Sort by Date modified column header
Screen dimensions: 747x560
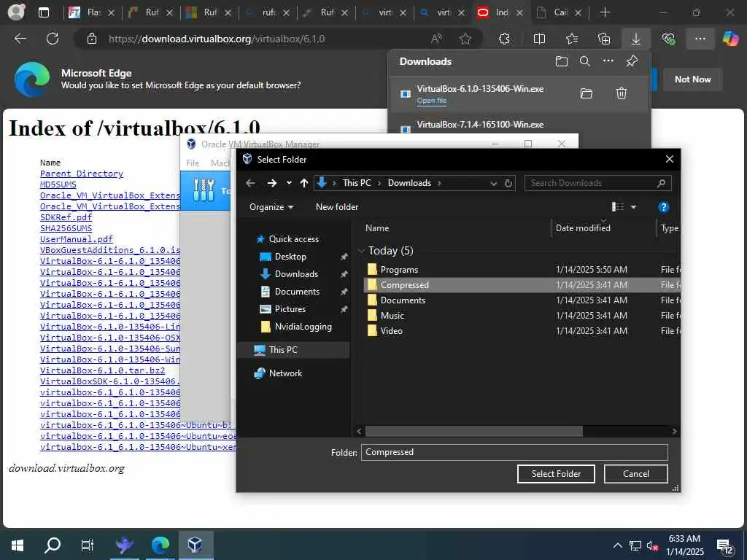click(x=583, y=228)
